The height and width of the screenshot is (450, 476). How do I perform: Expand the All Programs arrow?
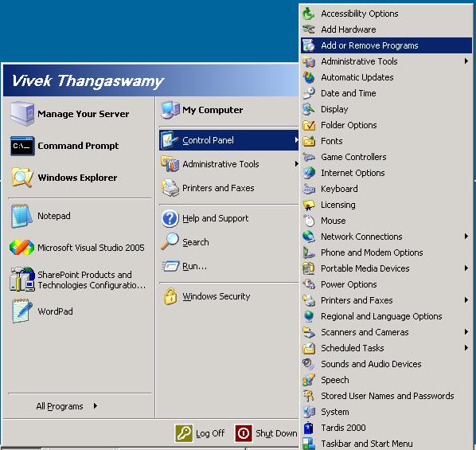pyautogui.click(x=96, y=406)
